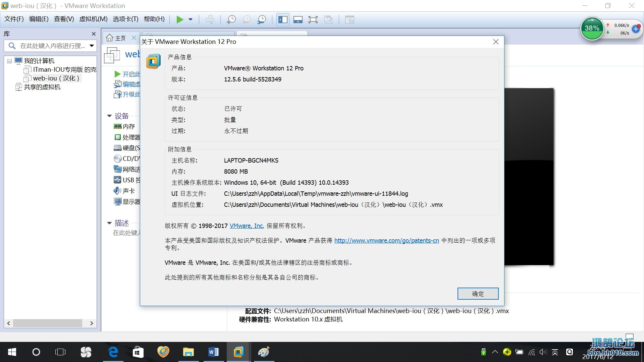Switch to the 主页 home tab
Viewport: 644px width, 362px height.
[x=116, y=38]
